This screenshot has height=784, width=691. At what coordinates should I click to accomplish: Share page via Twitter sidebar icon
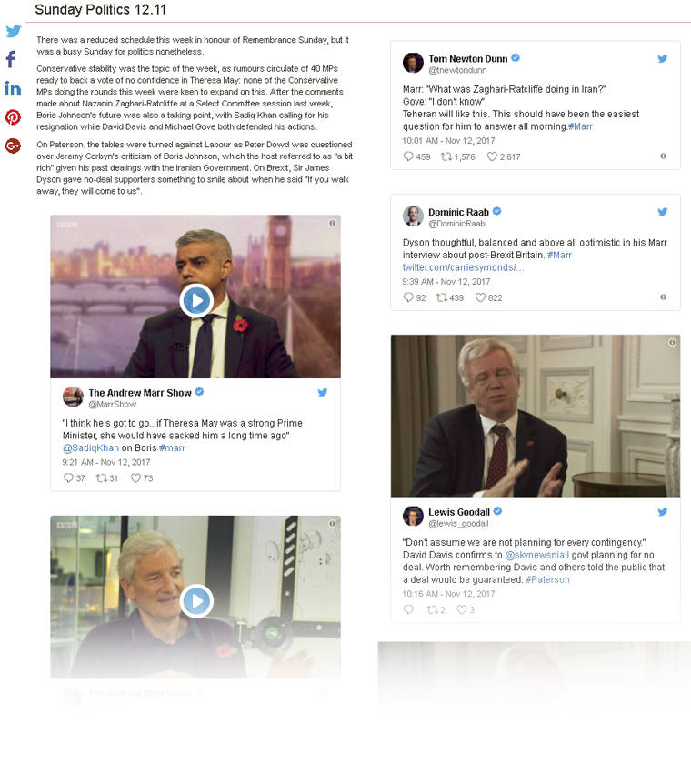(x=13, y=31)
